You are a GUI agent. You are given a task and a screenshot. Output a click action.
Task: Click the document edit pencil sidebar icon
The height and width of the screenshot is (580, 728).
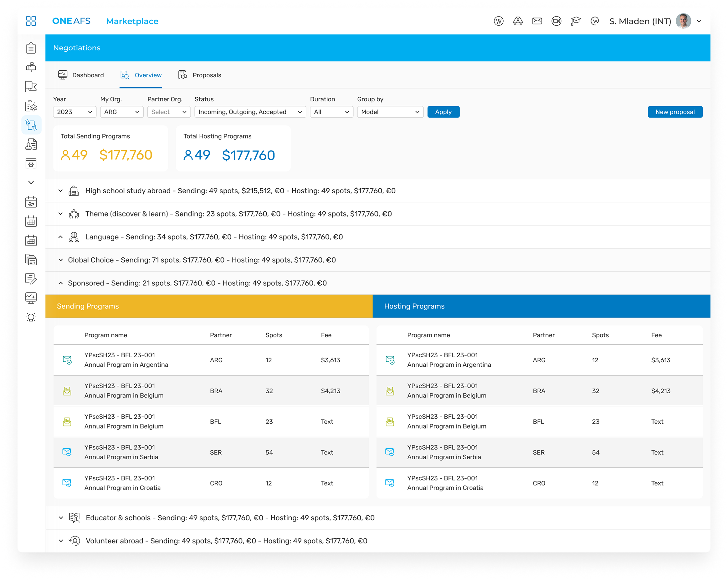tap(31, 279)
